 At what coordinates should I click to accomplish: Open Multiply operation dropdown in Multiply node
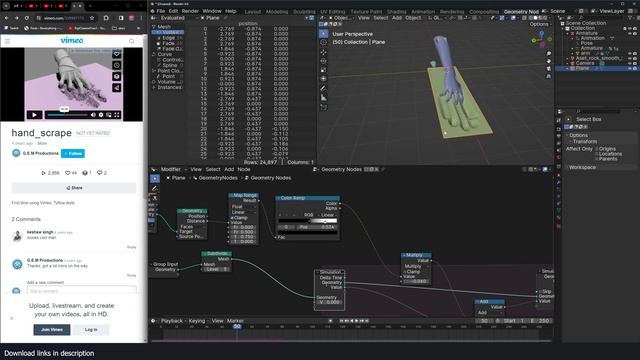pos(416,266)
